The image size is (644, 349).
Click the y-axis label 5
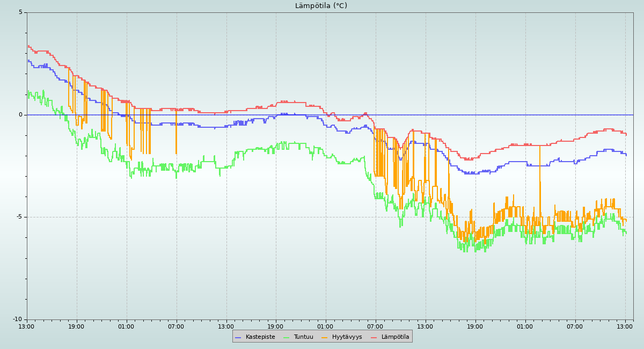(21, 12)
